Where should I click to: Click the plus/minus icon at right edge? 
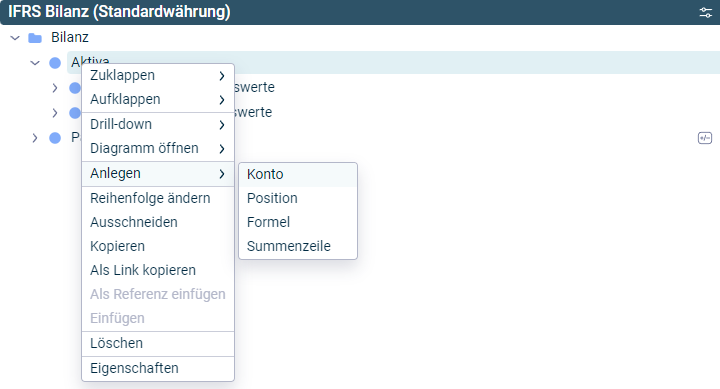pyautogui.click(x=705, y=138)
